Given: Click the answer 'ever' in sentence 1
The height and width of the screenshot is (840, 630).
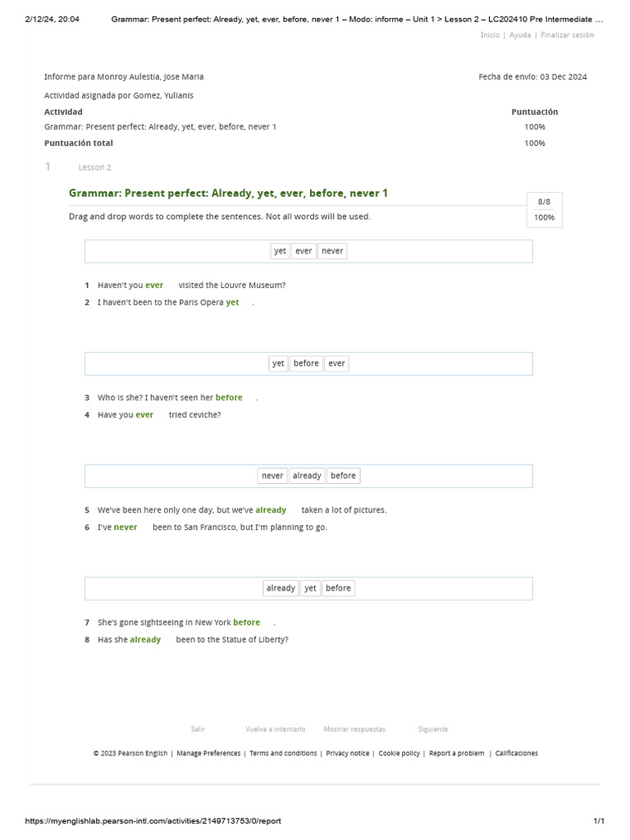Looking at the screenshot, I should [x=154, y=285].
